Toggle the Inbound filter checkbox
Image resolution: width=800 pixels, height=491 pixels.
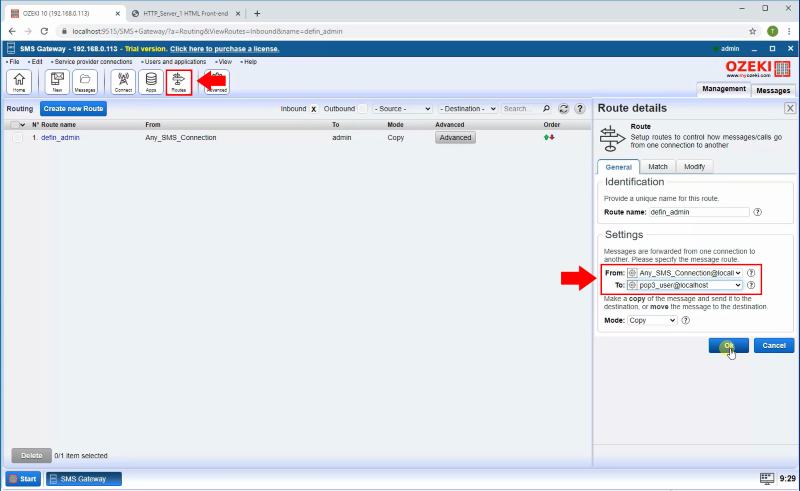coord(314,109)
